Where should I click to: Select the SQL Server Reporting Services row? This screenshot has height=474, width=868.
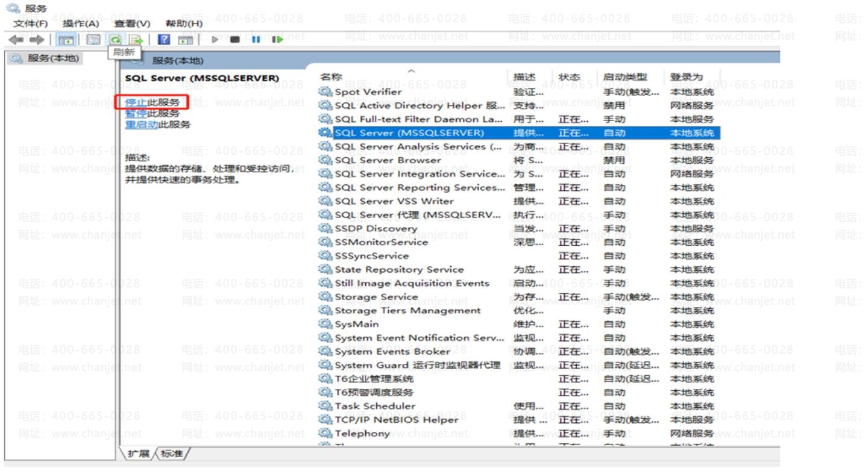(x=518, y=187)
